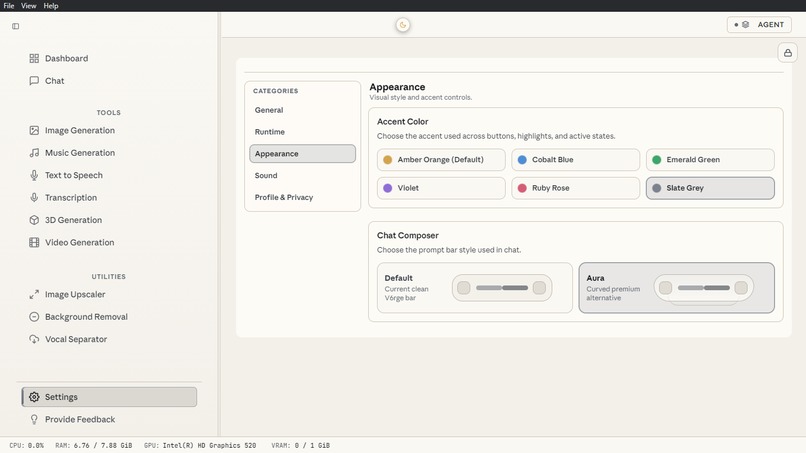Choose the Slate Grey accent color
806x453 pixels.
[710, 188]
